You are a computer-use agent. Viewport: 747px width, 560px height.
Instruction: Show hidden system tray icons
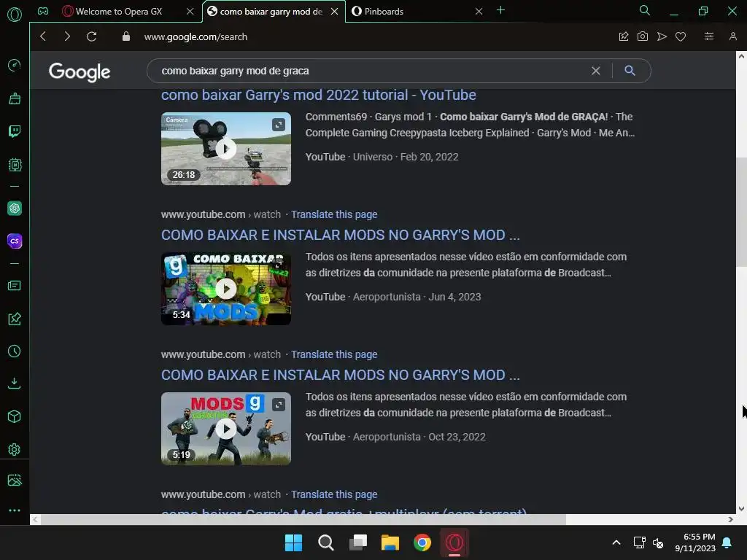[616, 542]
